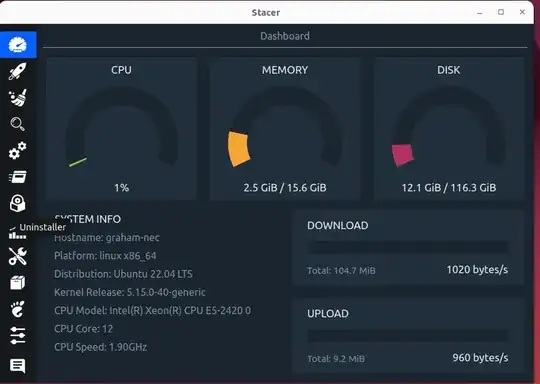
Task: Click the pink DISK gauge
Action: click(449, 127)
